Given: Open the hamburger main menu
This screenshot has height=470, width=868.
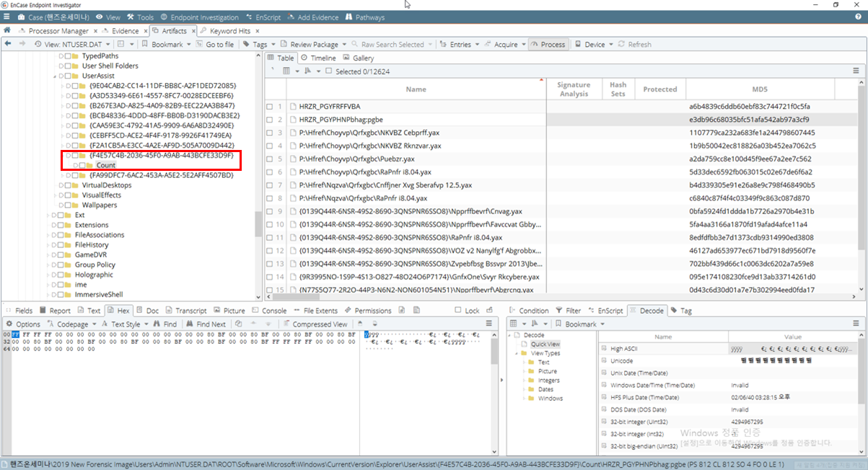Looking at the screenshot, I should [x=6, y=17].
